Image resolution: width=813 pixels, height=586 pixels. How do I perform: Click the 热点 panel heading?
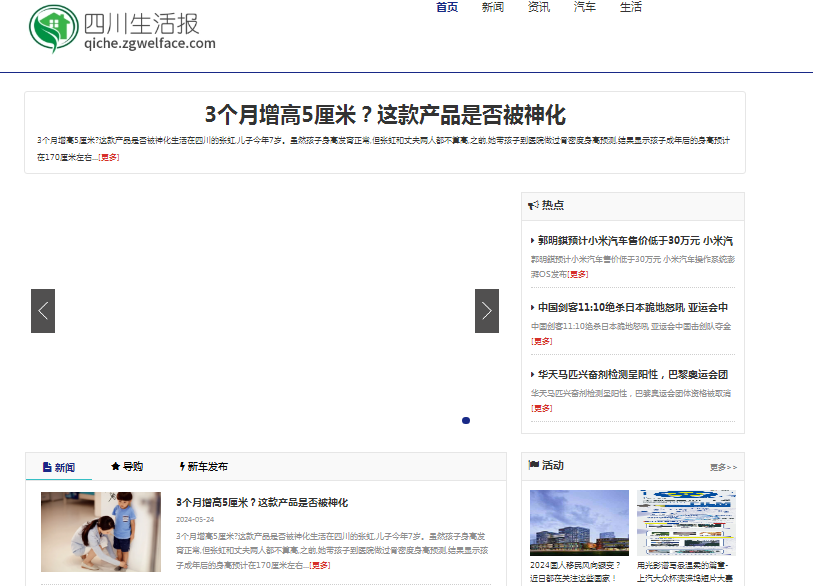coord(553,205)
